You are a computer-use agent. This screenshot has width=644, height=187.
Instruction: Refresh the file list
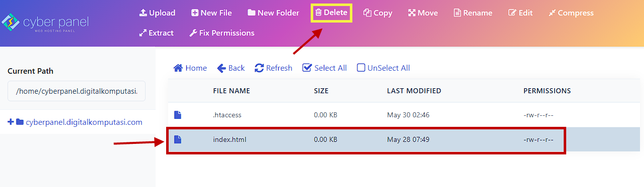[274, 68]
